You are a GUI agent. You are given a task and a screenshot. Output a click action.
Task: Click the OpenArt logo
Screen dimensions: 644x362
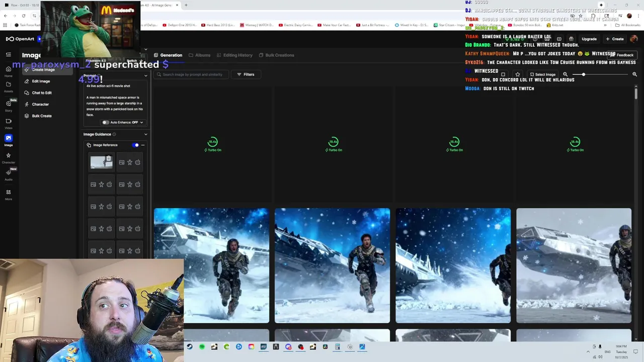coord(20,39)
